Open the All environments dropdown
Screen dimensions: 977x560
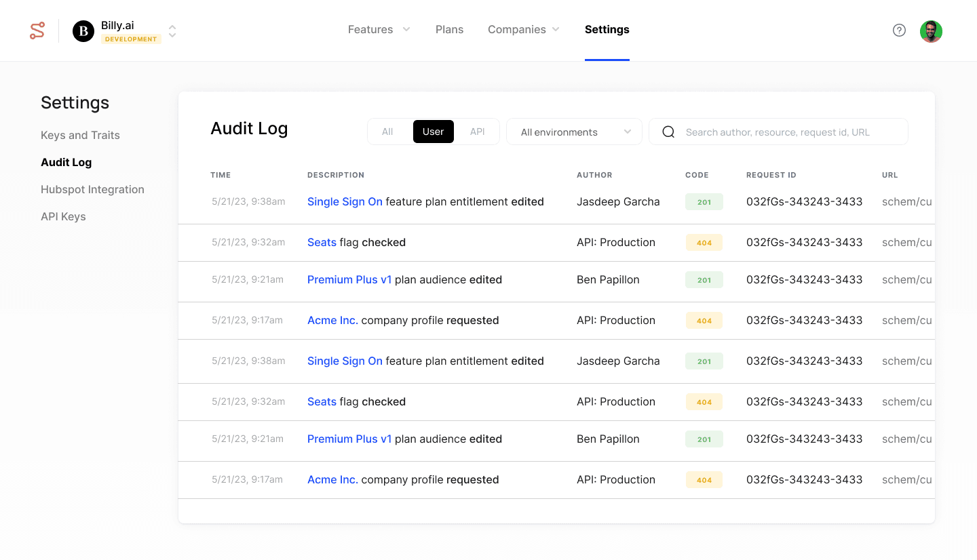574,132
